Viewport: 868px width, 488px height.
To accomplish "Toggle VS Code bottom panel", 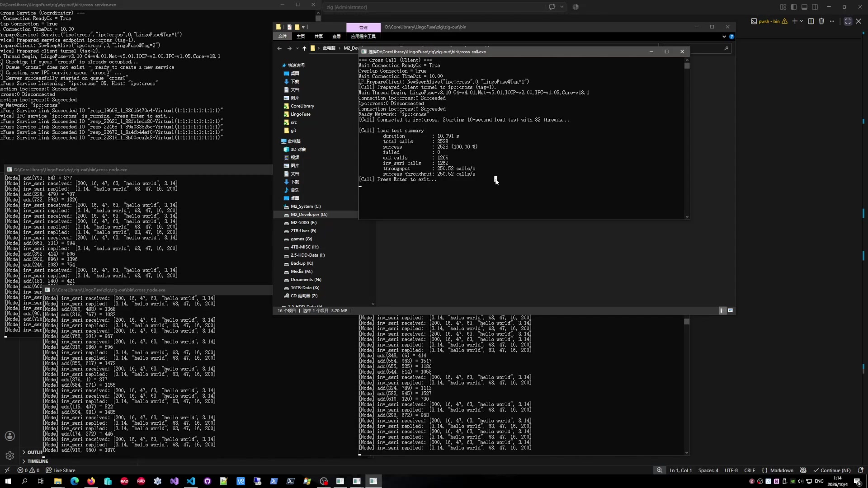I will click(804, 7).
